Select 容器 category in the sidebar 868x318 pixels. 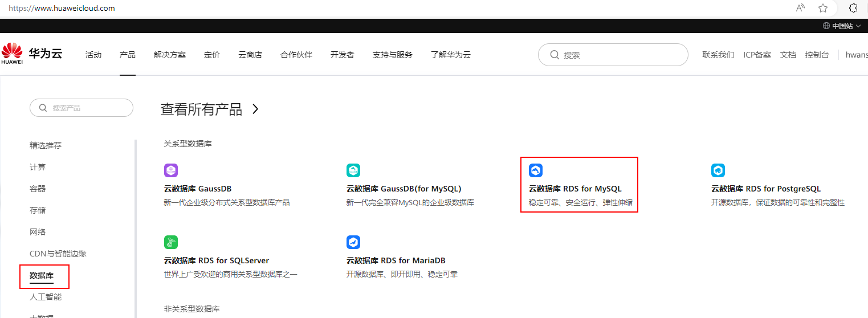pyautogui.click(x=38, y=189)
